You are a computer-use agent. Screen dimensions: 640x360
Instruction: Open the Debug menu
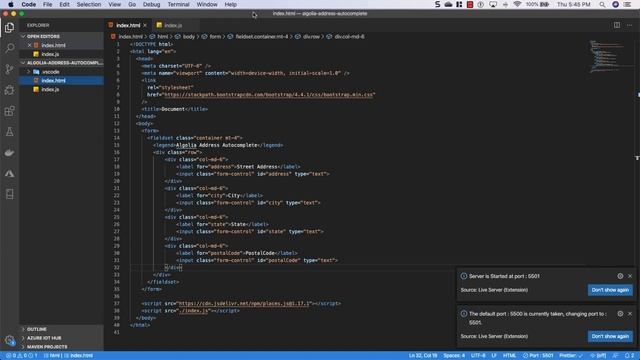[x=151, y=4]
